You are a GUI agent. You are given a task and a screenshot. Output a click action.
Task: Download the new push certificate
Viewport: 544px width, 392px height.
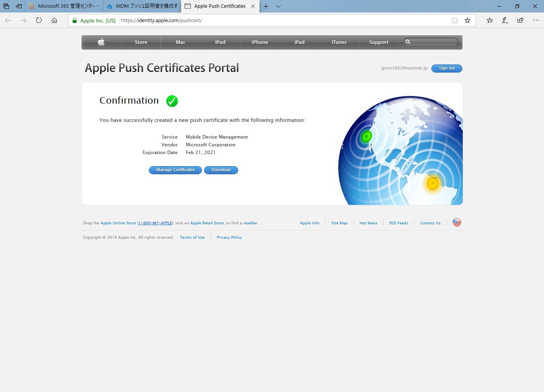coord(221,170)
